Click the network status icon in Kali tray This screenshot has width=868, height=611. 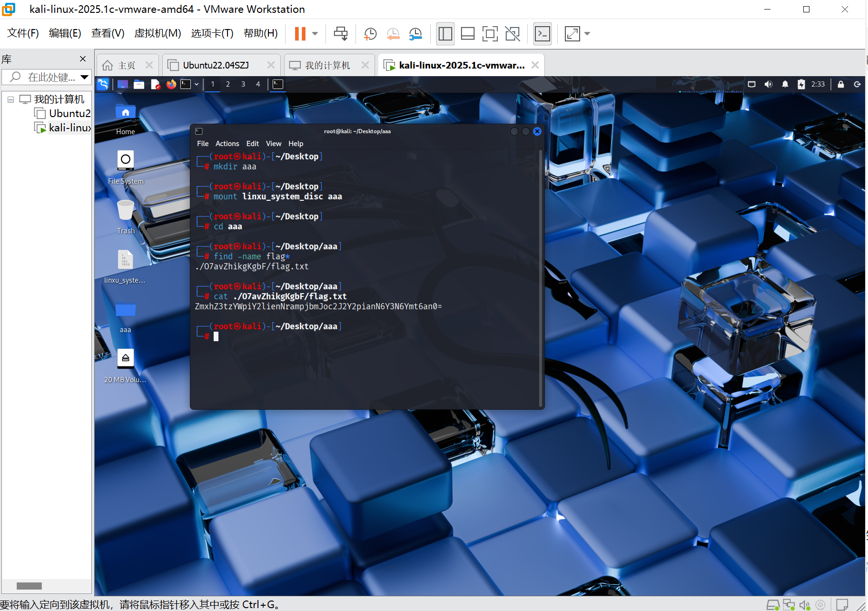click(752, 84)
